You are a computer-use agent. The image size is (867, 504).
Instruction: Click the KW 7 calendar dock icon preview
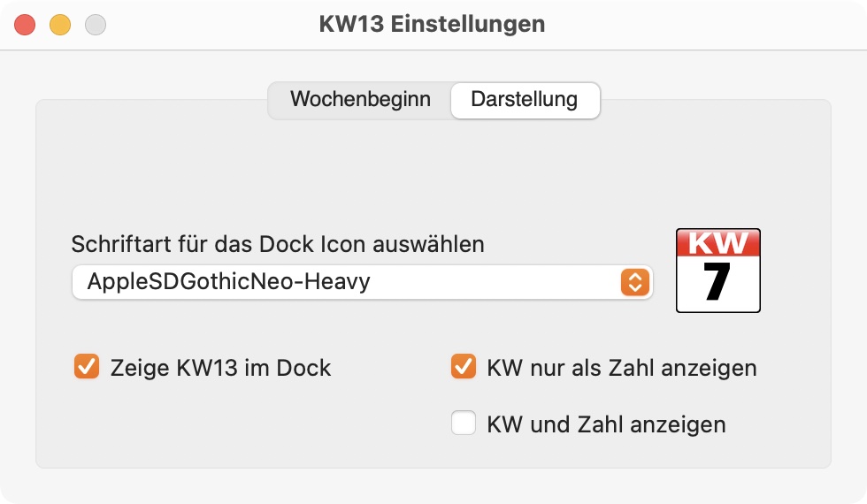(x=717, y=271)
